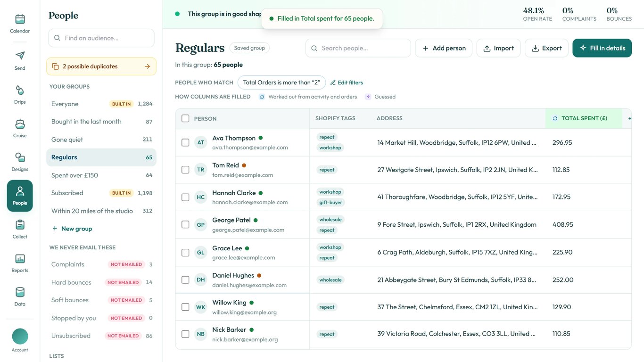Click the pencil icon beside Edit filters
The image size is (644, 362).
[x=333, y=82]
